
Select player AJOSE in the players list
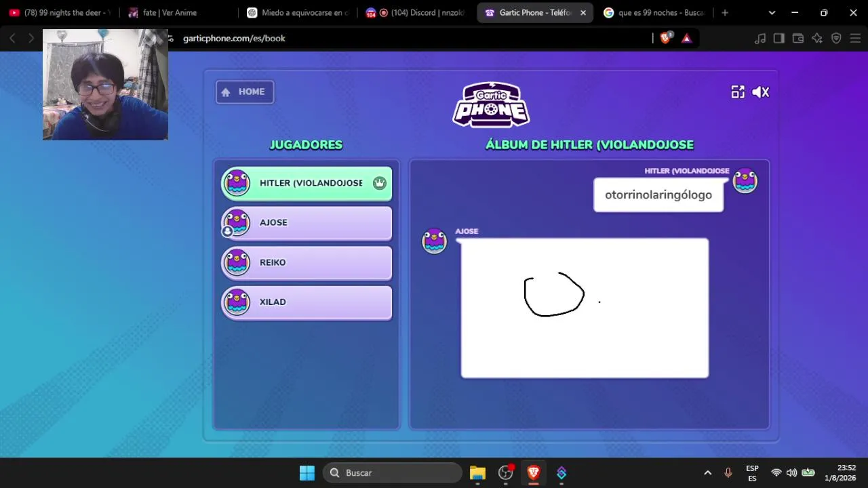307,223
